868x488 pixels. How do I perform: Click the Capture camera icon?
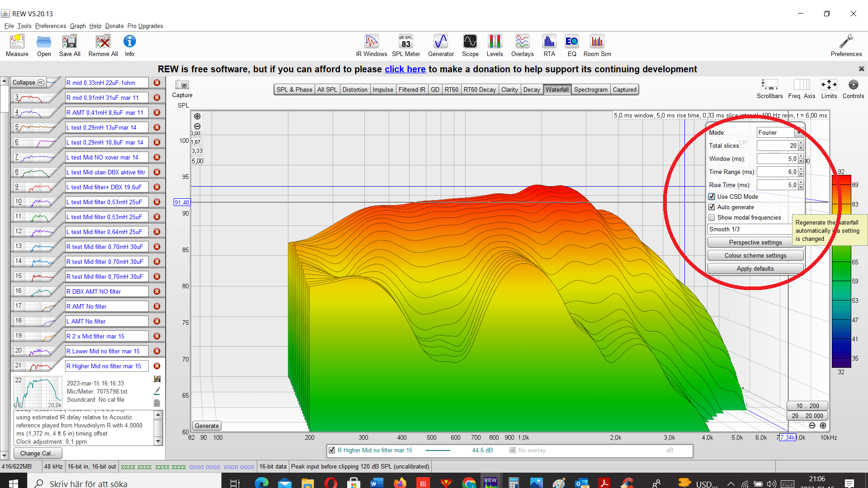[x=182, y=84]
